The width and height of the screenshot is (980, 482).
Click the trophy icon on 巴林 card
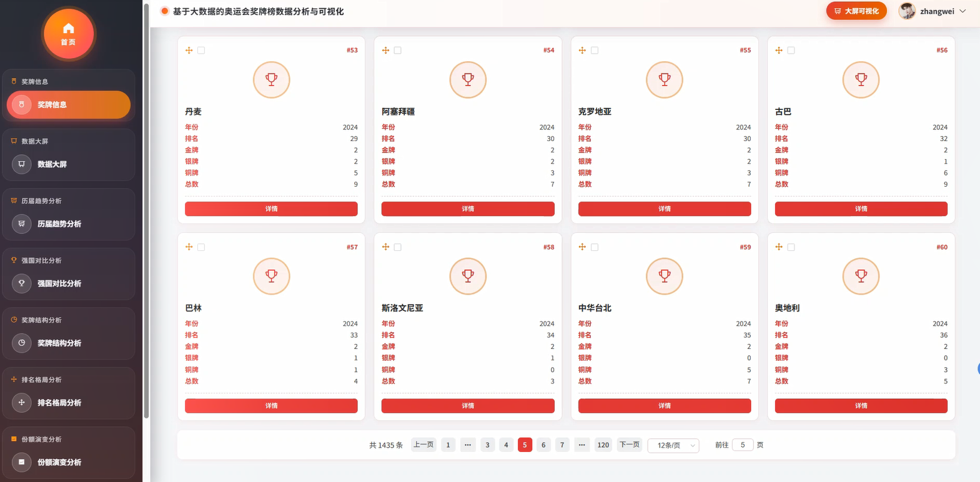[x=271, y=276]
